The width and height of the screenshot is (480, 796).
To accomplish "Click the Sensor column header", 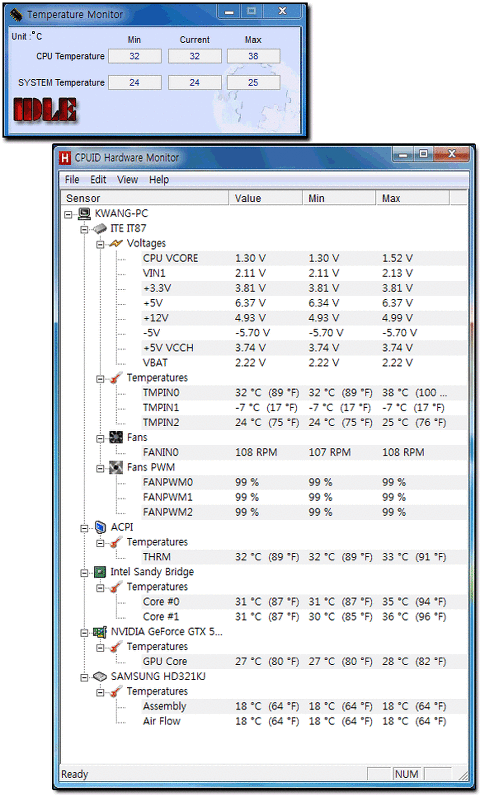I will tap(145, 198).
